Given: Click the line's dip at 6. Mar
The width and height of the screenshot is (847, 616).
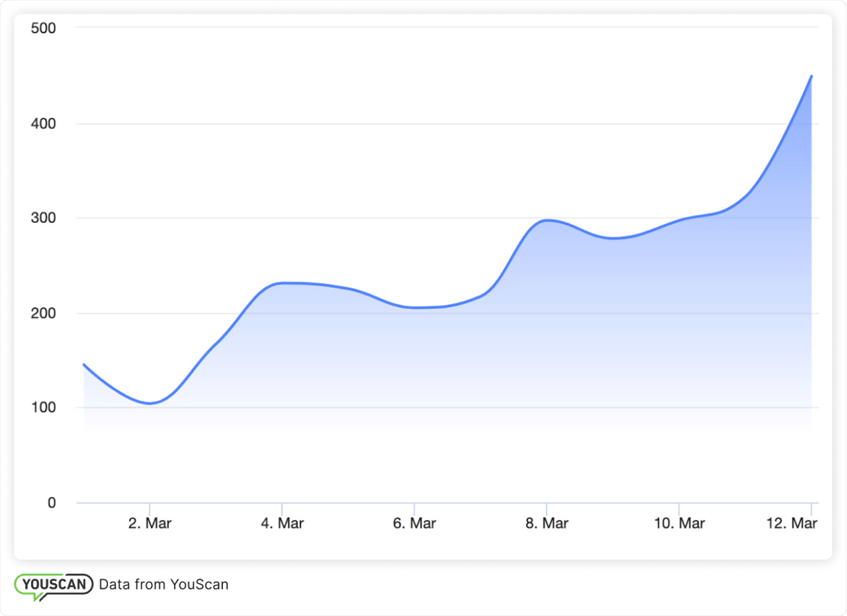Looking at the screenshot, I should point(415,308).
